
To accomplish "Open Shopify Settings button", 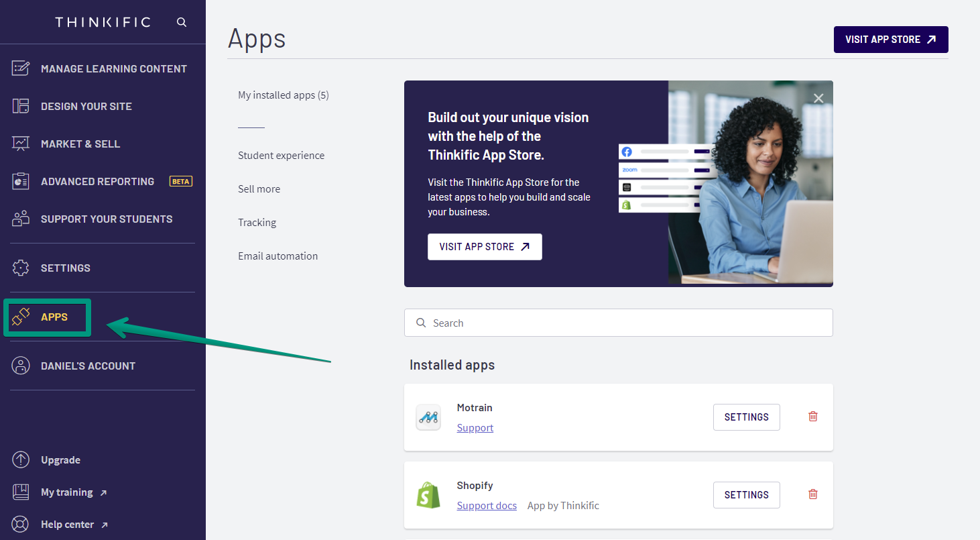I will pyautogui.click(x=747, y=495).
